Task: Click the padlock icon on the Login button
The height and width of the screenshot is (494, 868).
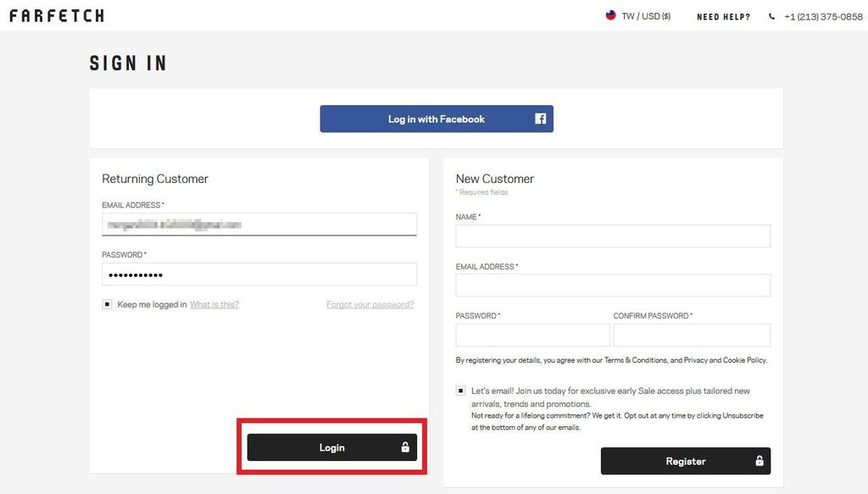Action: [405, 447]
